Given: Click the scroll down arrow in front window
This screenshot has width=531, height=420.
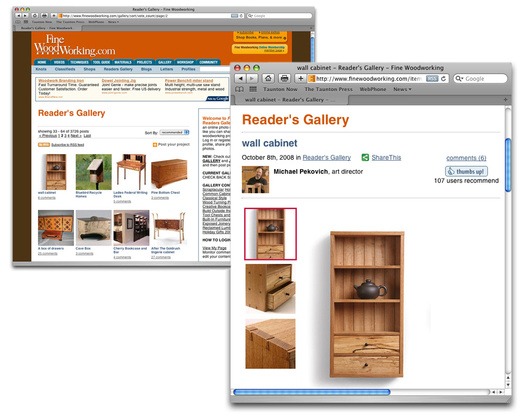Looking at the screenshot, I should [x=508, y=385].
